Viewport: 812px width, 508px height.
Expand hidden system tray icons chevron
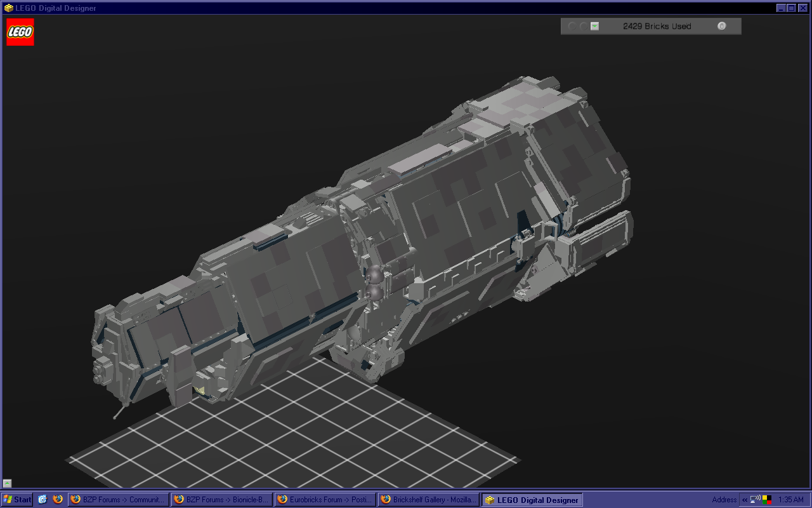coord(744,500)
